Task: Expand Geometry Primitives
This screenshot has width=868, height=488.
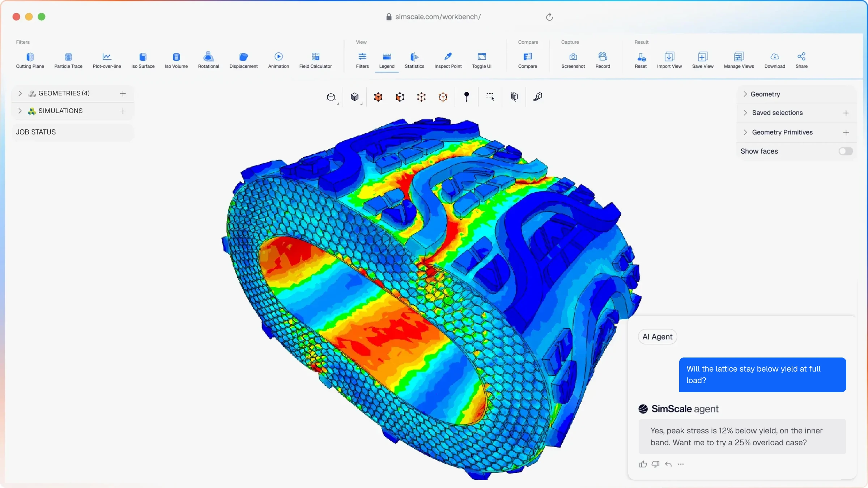Action: coord(745,132)
